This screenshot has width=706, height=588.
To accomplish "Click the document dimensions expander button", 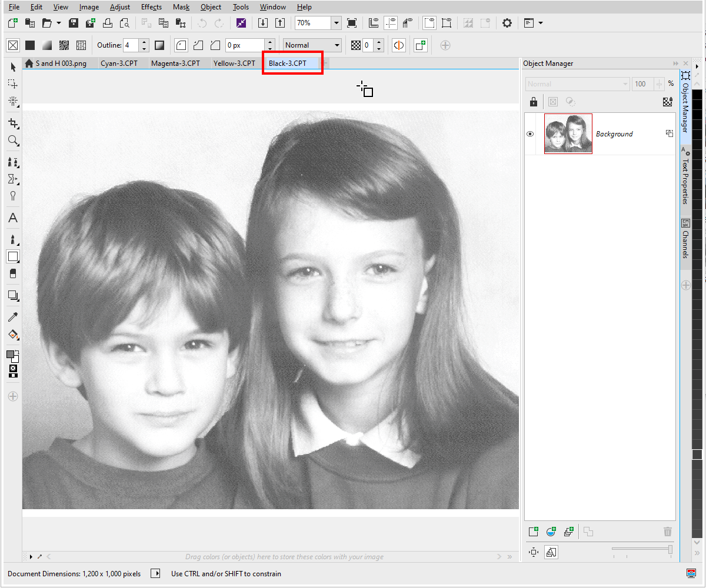I will [x=155, y=573].
